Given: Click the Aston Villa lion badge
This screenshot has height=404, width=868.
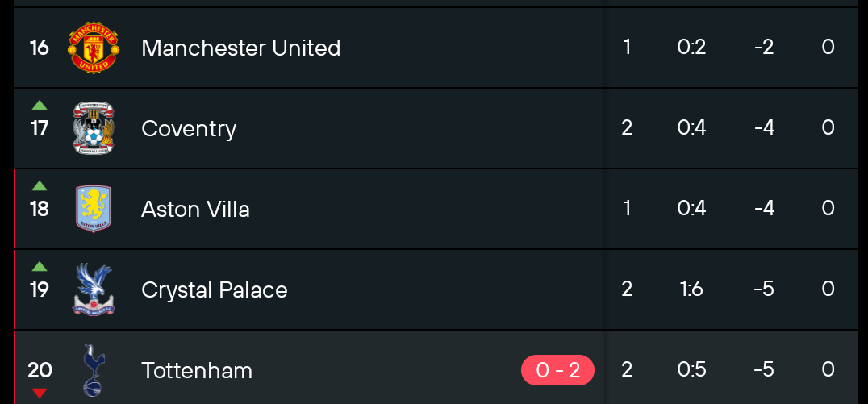Looking at the screenshot, I should tap(94, 209).
